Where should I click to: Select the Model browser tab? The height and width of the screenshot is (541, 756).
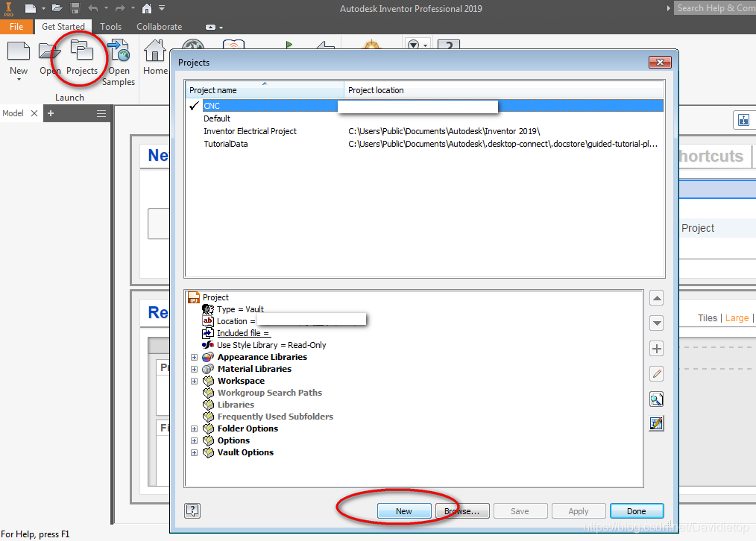coord(13,113)
